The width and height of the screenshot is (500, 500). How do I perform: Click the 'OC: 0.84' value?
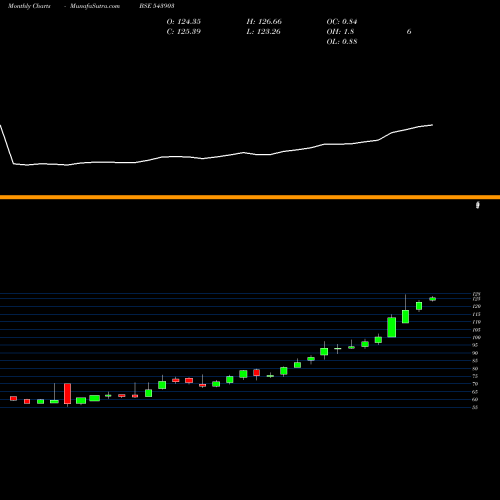[x=342, y=22]
